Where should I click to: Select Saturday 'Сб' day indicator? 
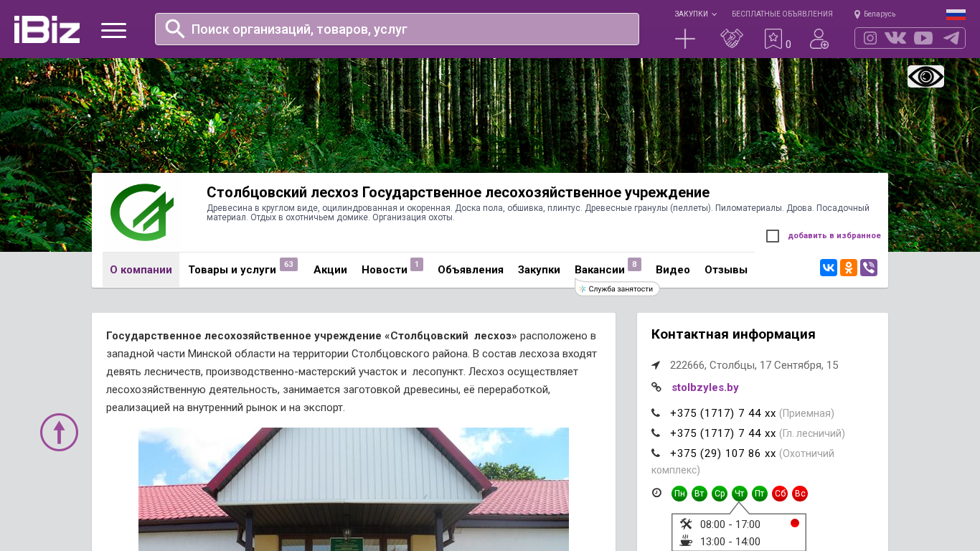(780, 494)
